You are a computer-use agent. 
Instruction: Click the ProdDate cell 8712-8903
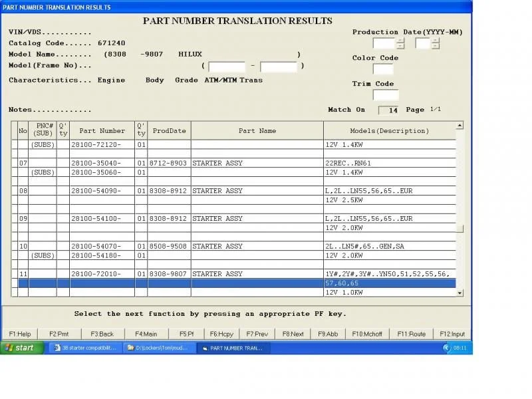point(168,163)
